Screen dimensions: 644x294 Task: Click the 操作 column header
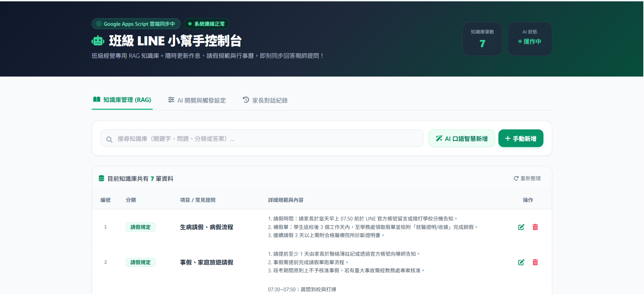click(528, 200)
